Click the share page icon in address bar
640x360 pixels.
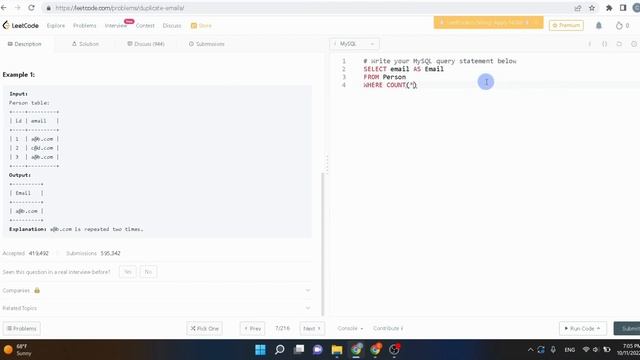[578, 8]
